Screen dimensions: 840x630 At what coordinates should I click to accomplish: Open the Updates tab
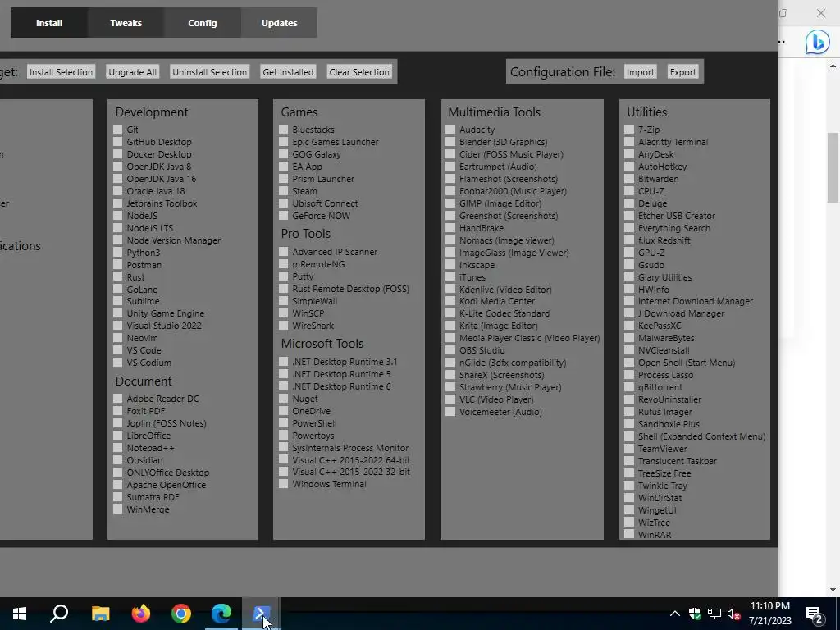click(279, 23)
